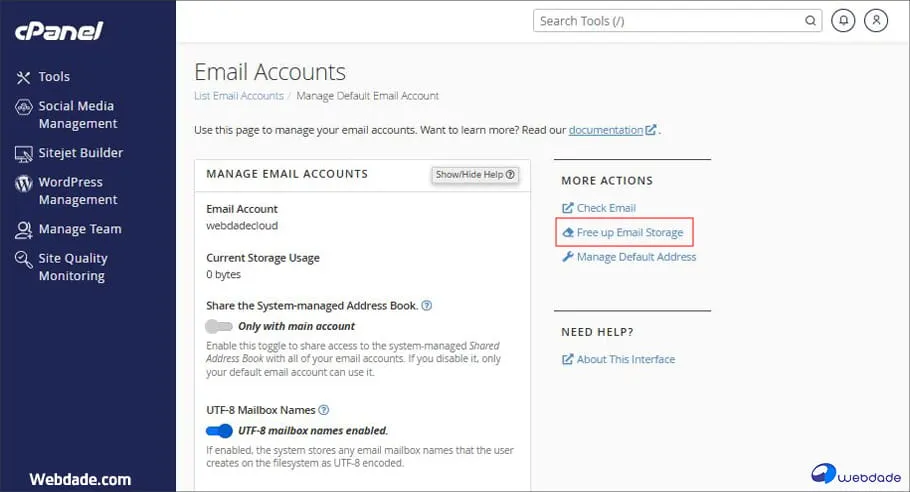Open the Manage Default Address link

(x=636, y=257)
